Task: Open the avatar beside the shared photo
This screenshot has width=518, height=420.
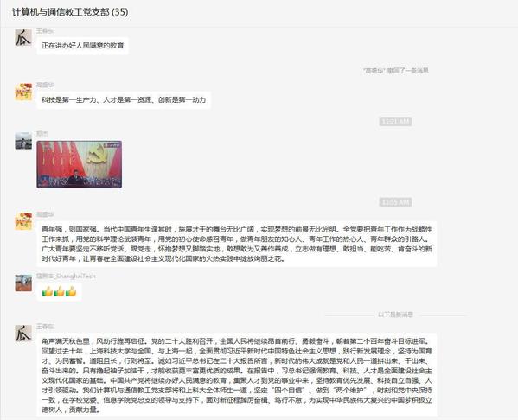Action: pos(23,141)
